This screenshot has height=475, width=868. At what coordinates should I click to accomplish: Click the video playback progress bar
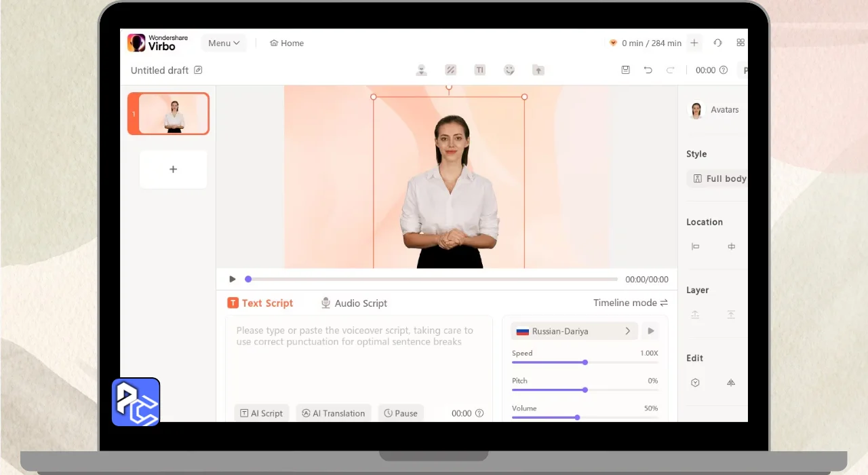click(433, 279)
